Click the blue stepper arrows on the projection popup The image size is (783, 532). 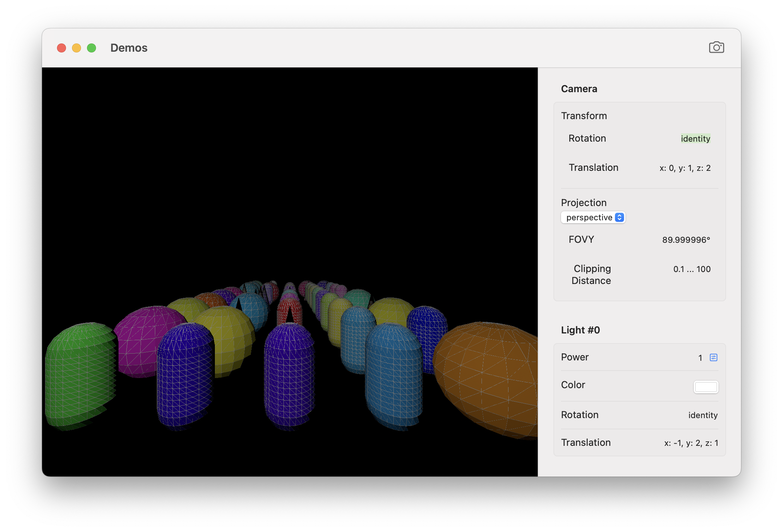pos(619,218)
